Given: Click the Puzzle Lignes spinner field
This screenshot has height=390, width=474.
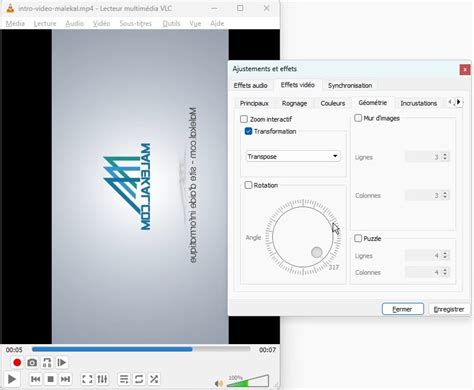Looking at the screenshot, I should [427, 256].
